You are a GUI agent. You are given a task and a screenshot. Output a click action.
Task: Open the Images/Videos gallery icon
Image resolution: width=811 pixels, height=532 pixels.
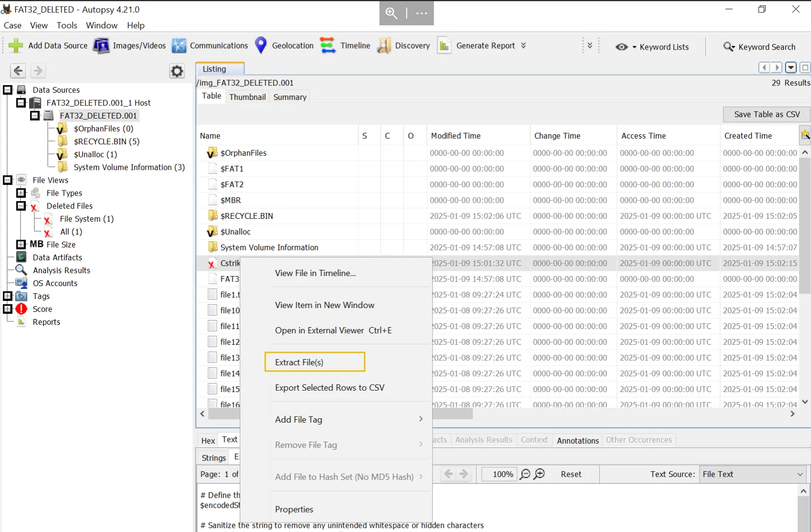point(101,45)
